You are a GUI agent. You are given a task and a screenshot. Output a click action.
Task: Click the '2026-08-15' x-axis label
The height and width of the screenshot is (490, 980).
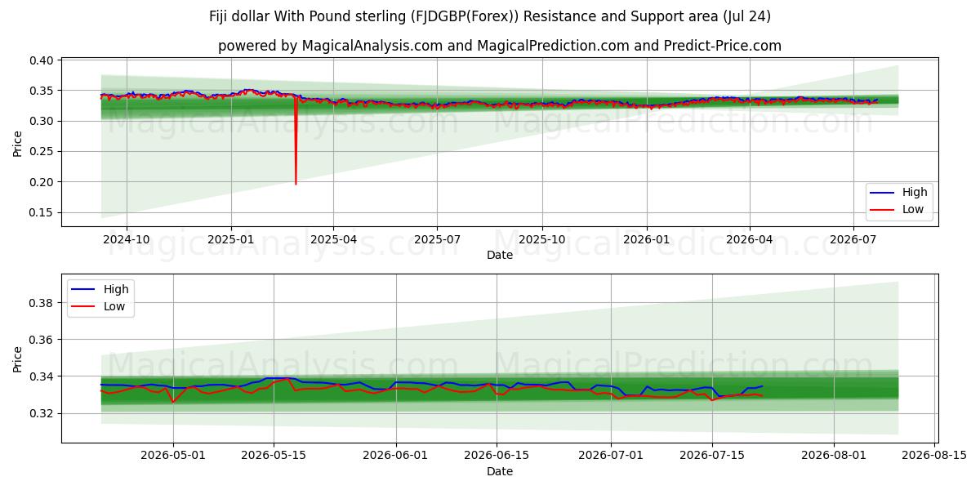(x=935, y=456)
